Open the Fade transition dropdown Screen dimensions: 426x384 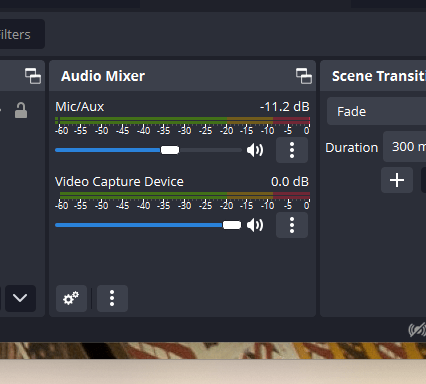[376, 111]
